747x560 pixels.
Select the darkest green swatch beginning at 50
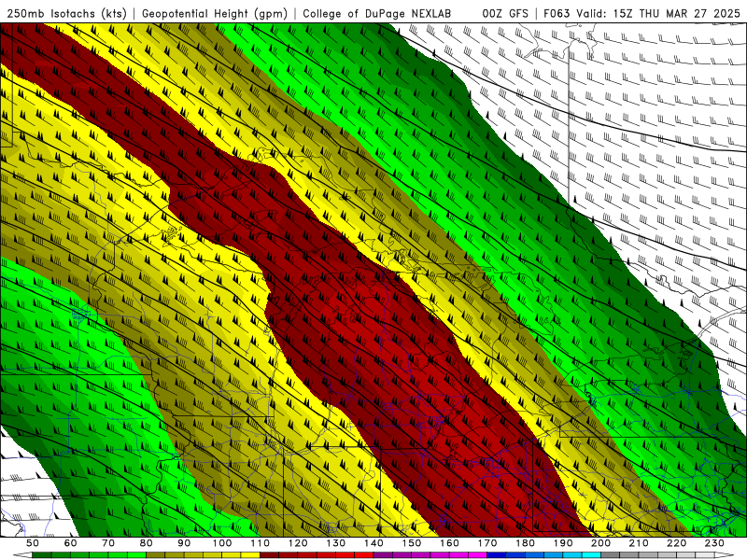point(41,554)
